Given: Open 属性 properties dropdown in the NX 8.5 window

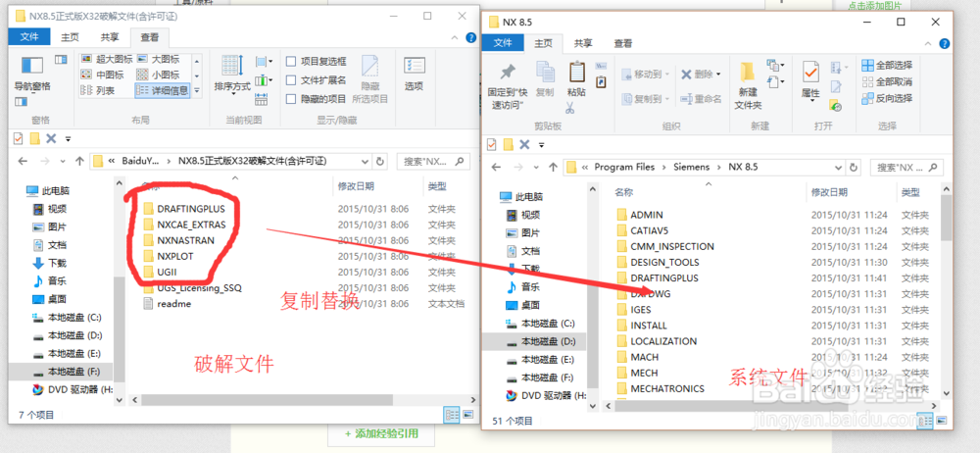Looking at the screenshot, I should tap(810, 100).
